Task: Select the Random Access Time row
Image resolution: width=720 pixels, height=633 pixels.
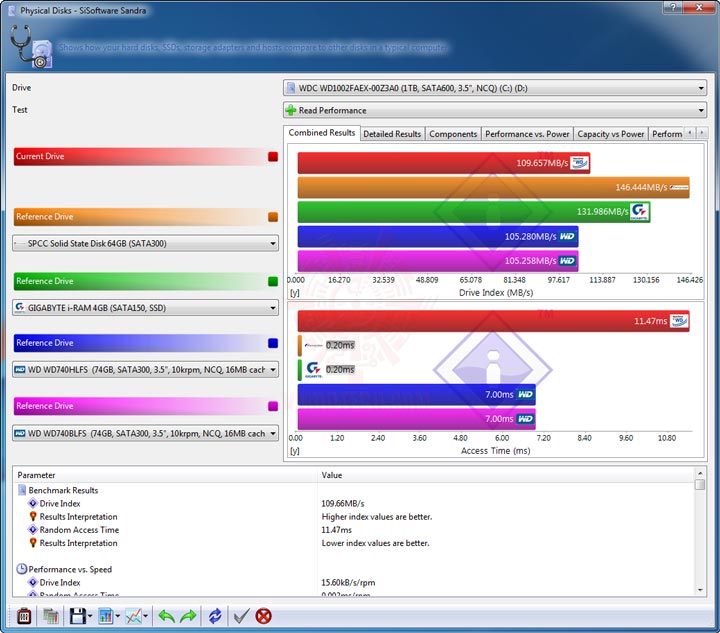Action: pyautogui.click(x=354, y=530)
